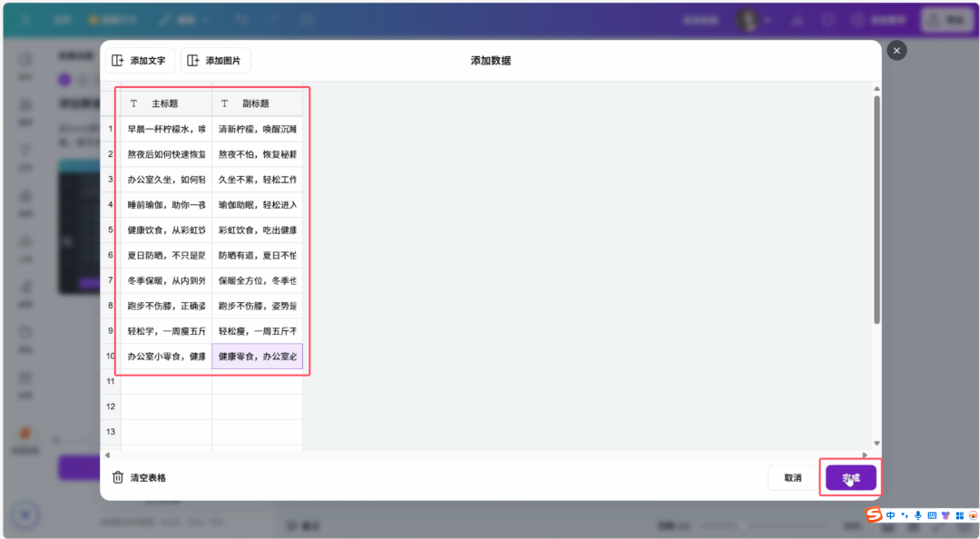The image size is (980, 539).
Task: Open notifications via the bell icon
Action: click(x=799, y=19)
